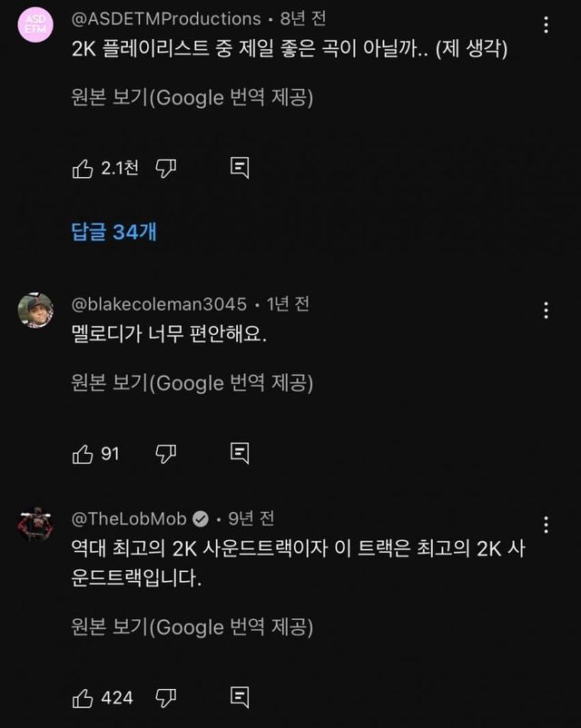Dislike the blakecoleman3045 comment
Screen dimensions: 581x728
click(165, 453)
